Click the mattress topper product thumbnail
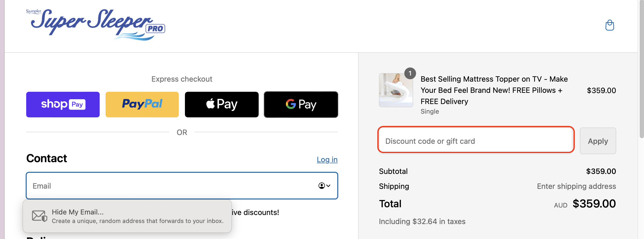Viewport: 644px width, 239px height. click(x=396, y=90)
